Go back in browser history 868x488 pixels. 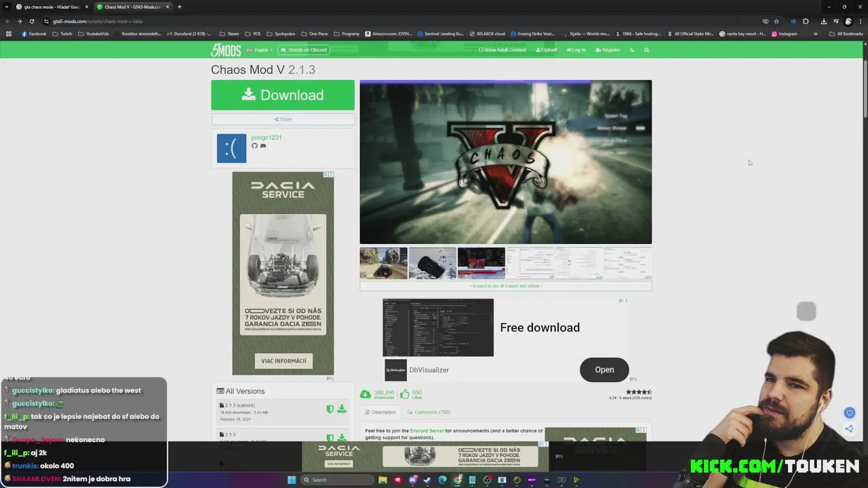click(x=7, y=21)
